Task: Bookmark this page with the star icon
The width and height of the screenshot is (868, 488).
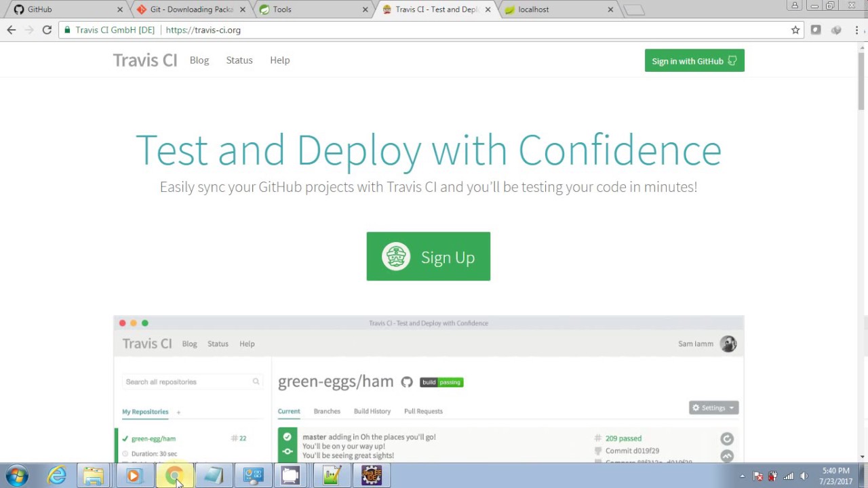Action: [795, 30]
